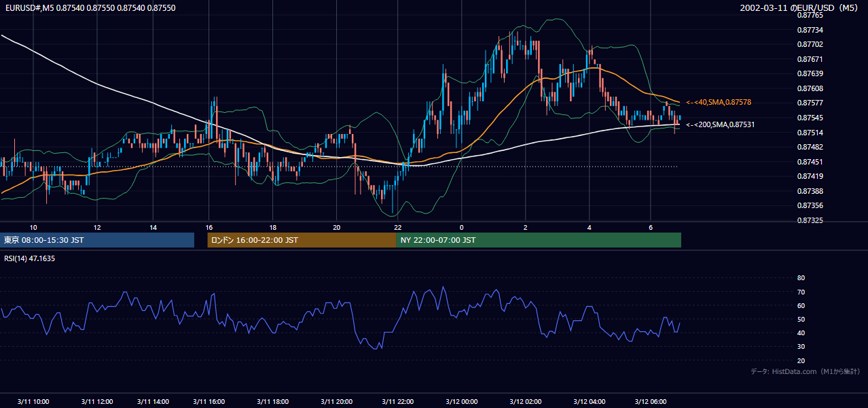Select the 2002-03-11 EUR/USD (M5) title
This screenshot has height=408, width=868.
800,7
